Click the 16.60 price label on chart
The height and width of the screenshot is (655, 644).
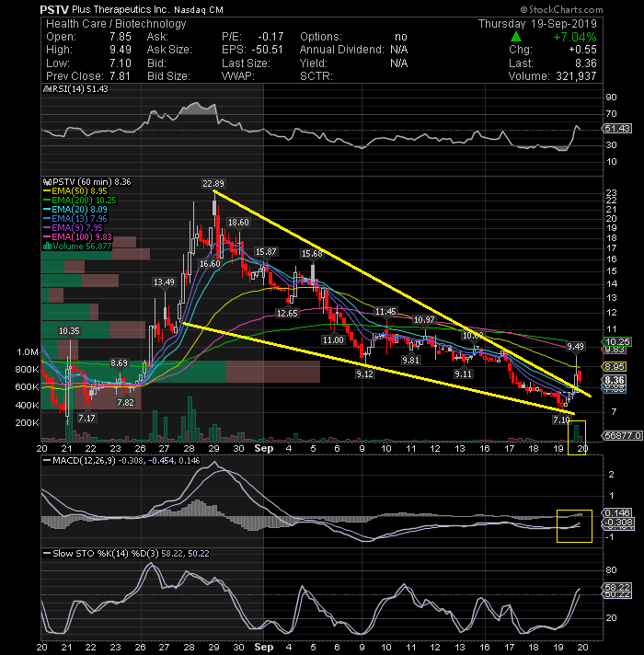tap(210, 264)
